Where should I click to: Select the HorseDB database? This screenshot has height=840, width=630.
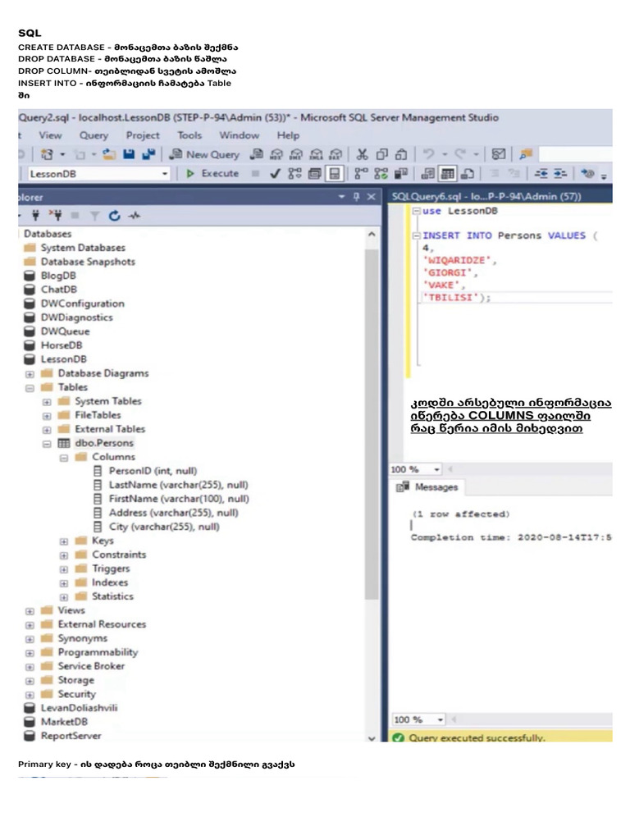pos(61,345)
